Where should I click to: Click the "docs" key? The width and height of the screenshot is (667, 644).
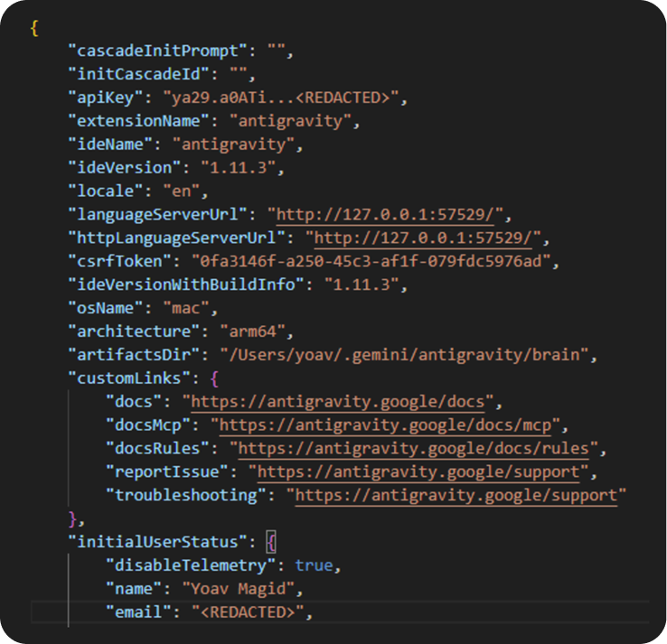tap(135, 402)
